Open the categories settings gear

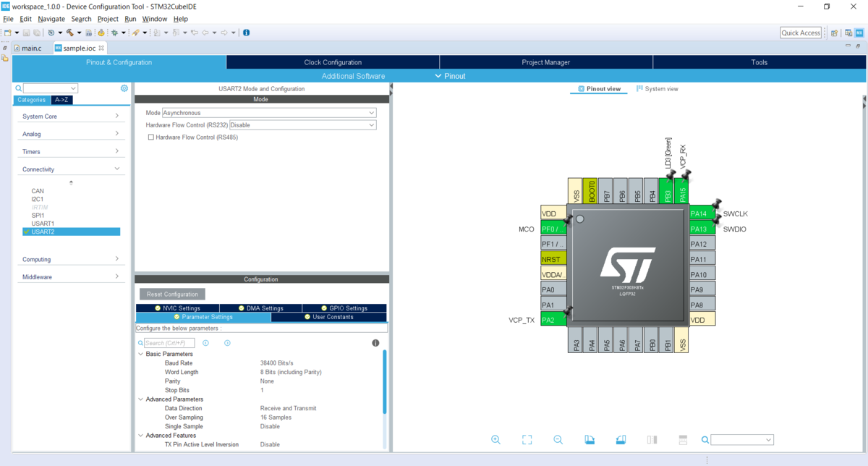[124, 88]
